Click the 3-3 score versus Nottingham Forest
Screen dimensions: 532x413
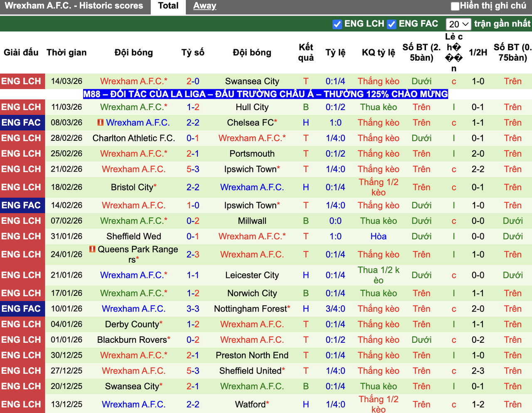tap(193, 309)
